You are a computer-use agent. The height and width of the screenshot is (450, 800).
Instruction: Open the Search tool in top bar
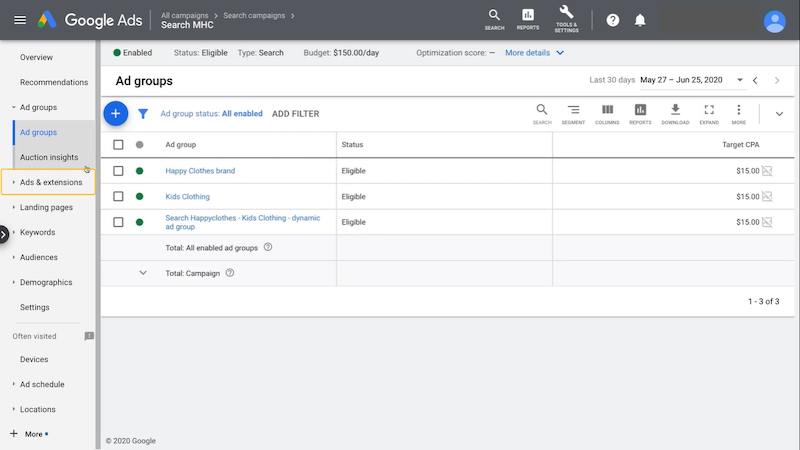[x=494, y=20]
